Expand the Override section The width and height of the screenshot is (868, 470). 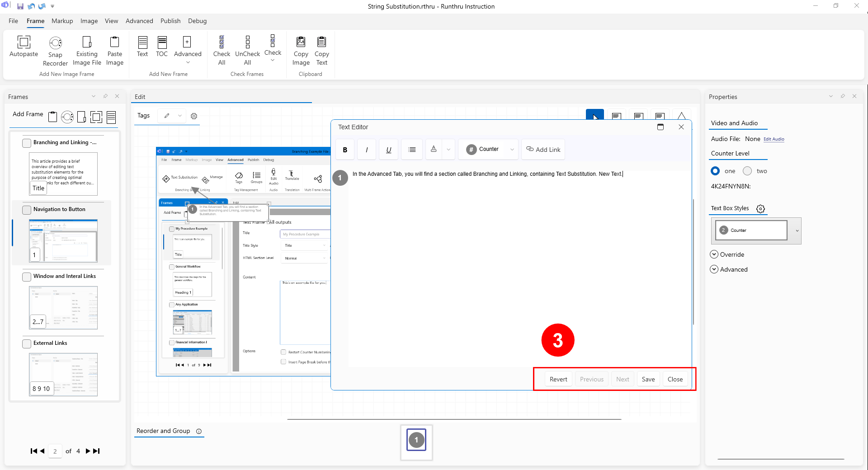(x=714, y=254)
